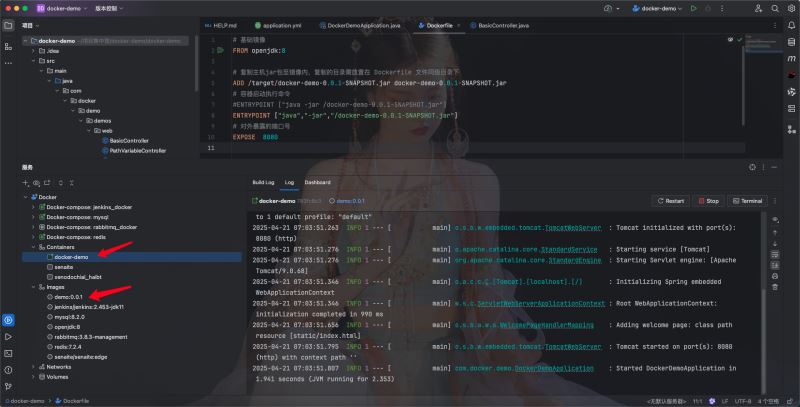Click the gutter run icon beside FROM line
Viewport: 800px width, 407px height.
[x=220, y=50]
